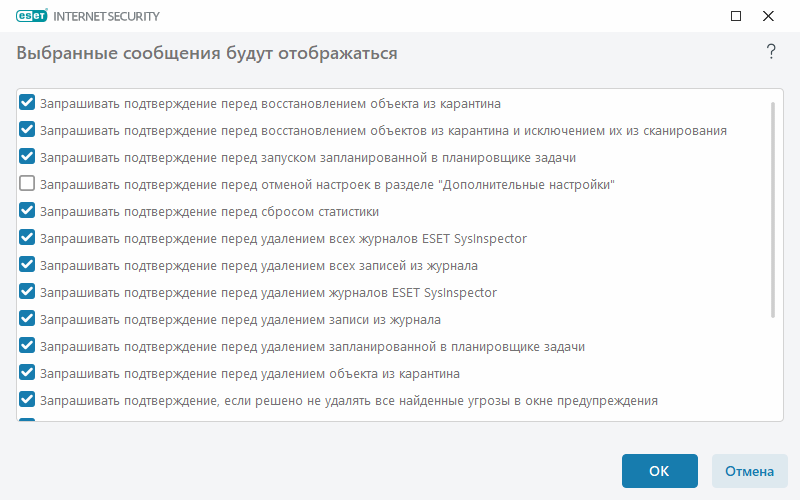Open help via the question mark icon
The width and height of the screenshot is (800, 500).
(x=771, y=52)
